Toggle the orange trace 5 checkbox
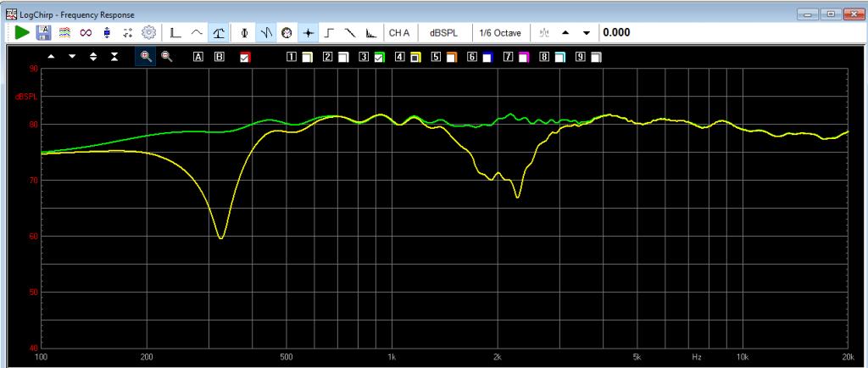868x368 pixels. point(452,57)
